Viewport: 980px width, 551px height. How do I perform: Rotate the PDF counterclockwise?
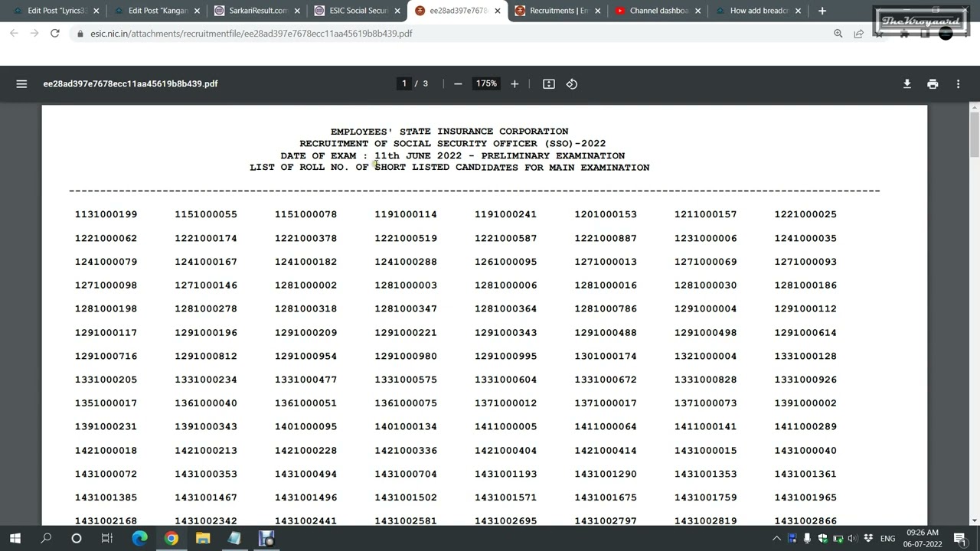click(572, 83)
